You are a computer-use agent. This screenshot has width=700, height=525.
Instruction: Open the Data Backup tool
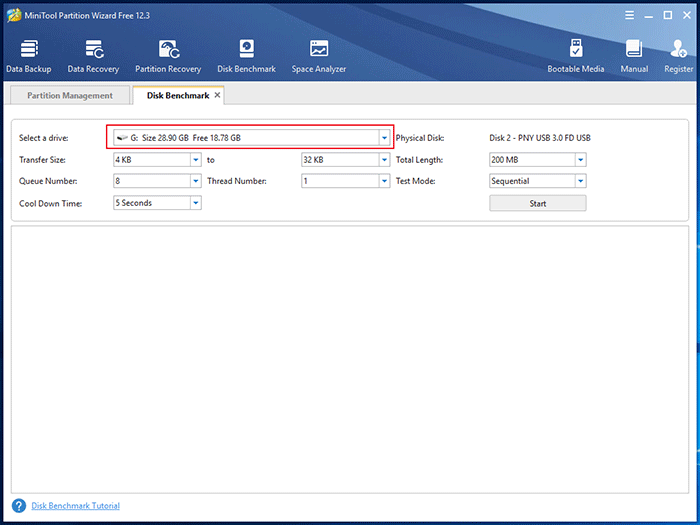coord(29,56)
